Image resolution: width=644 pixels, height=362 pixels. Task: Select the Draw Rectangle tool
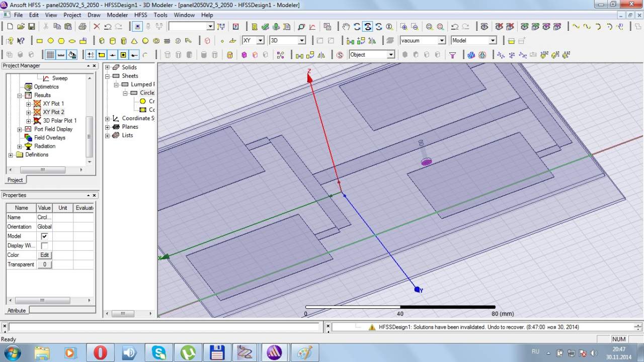tap(40, 41)
